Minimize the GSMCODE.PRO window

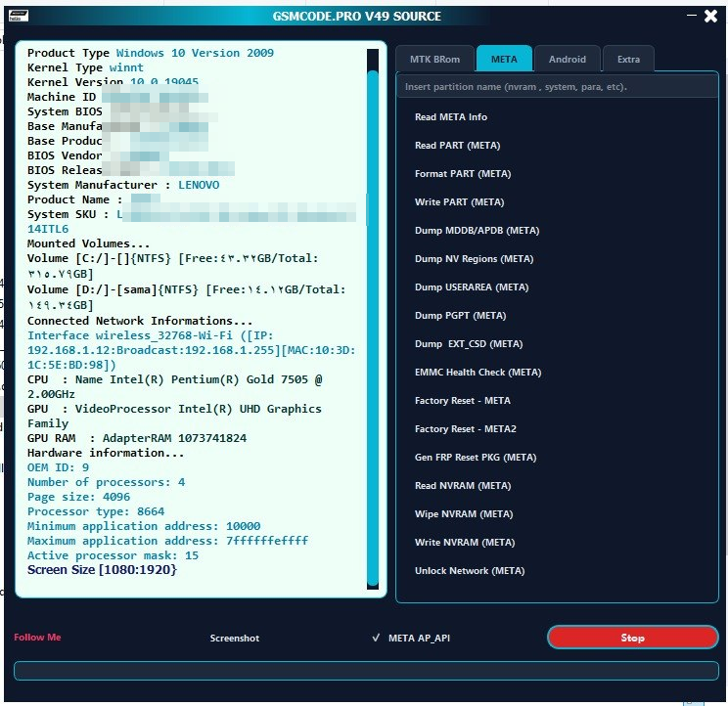(x=692, y=16)
